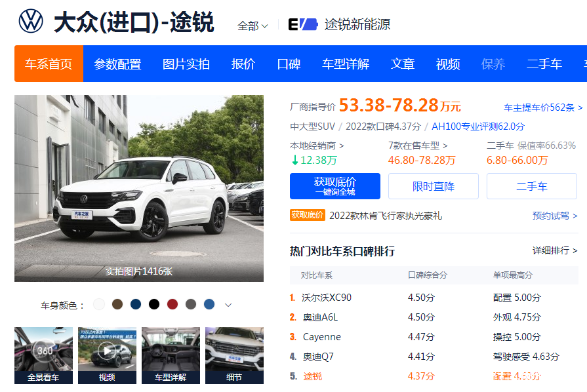Click the 实拍图片1416张 caption
The image size is (587, 392).
(x=139, y=271)
